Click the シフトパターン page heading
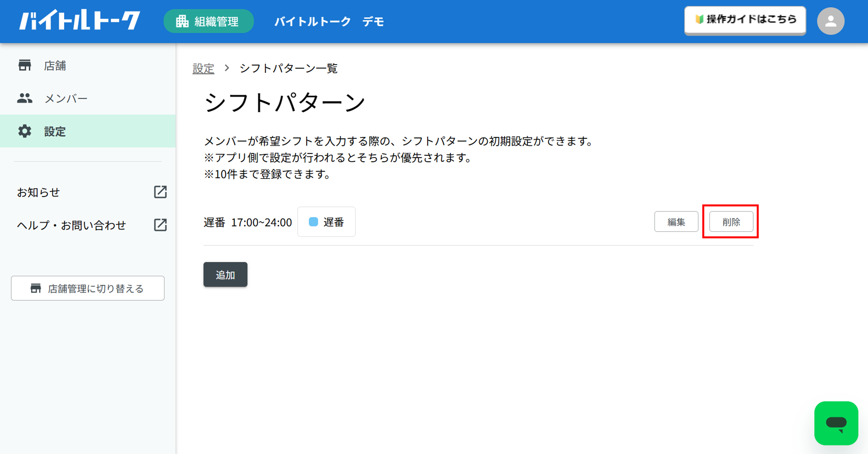This screenshot has height=454, width=868. pos(285,102)
